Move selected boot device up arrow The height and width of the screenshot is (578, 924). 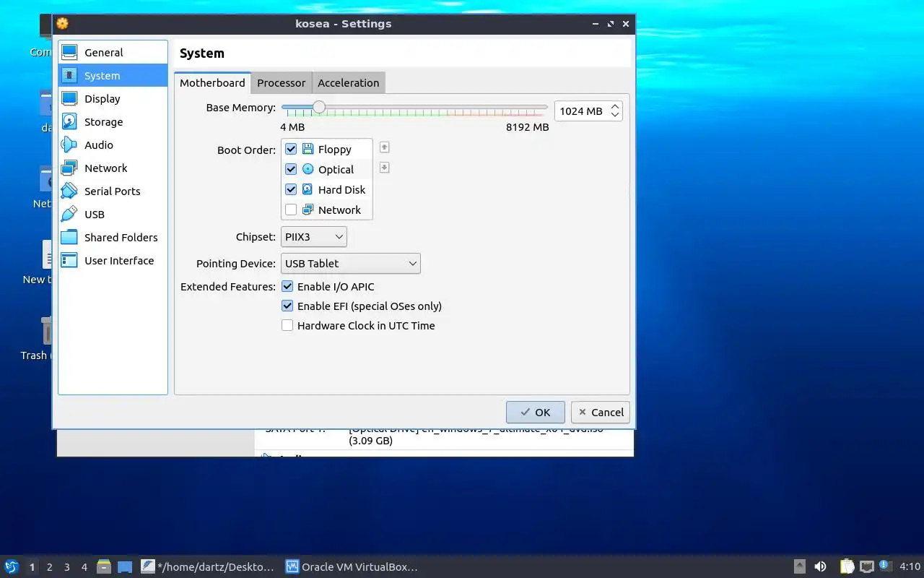point(385,147)
